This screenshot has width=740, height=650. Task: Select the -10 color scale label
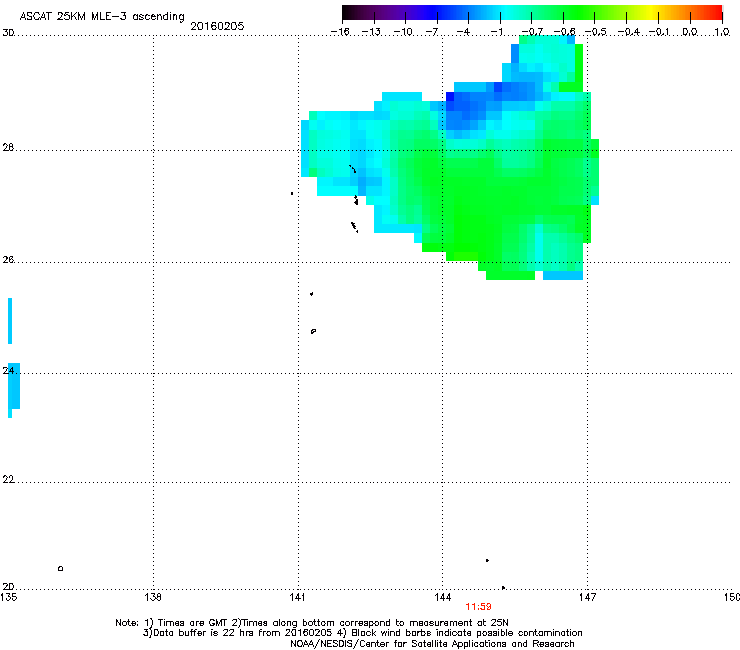click(403, 32)
